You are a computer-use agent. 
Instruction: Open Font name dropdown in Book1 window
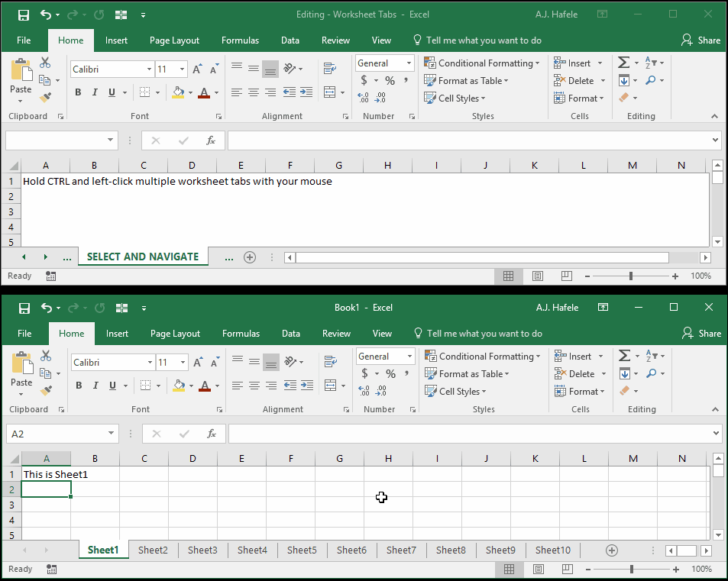[150, 363]
